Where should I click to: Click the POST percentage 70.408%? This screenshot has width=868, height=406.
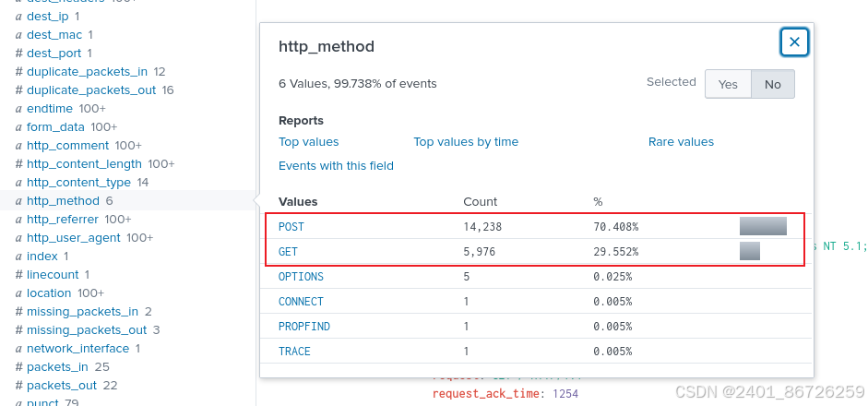click(x=615, y=227)
